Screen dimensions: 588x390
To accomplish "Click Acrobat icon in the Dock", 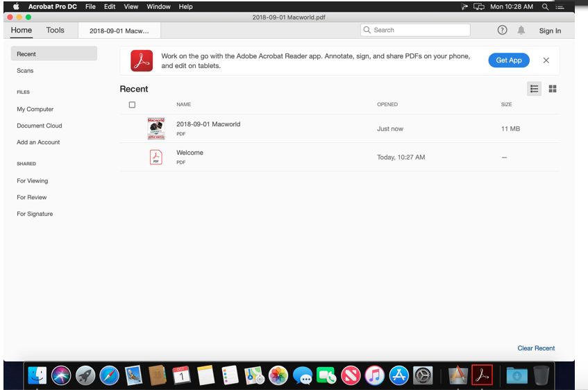I will pyautogui.click(x=482, y=375).
